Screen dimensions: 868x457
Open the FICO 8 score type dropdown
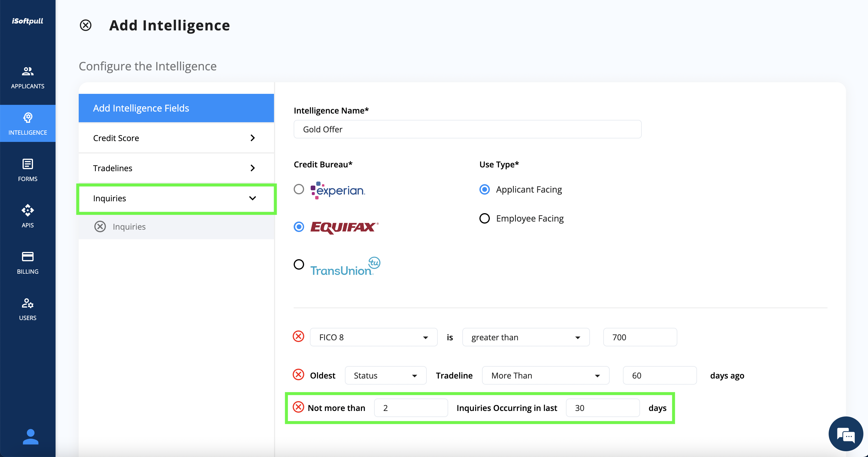374,337
